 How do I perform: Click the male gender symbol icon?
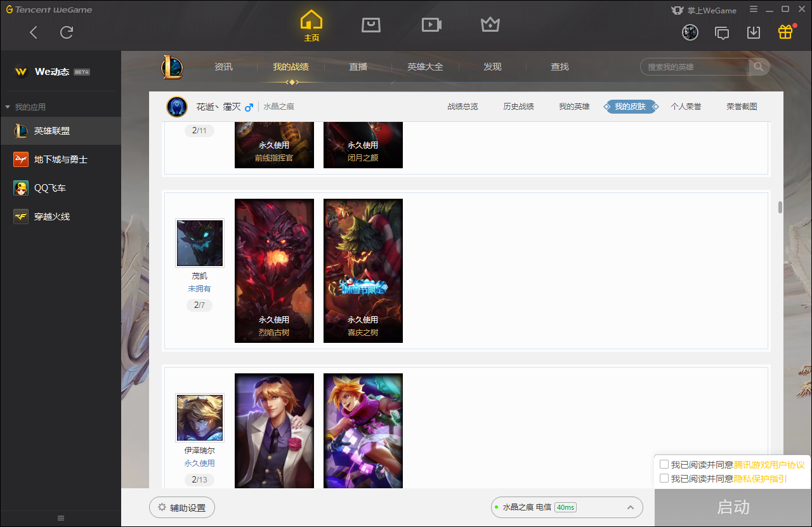(x=249, y=107)
